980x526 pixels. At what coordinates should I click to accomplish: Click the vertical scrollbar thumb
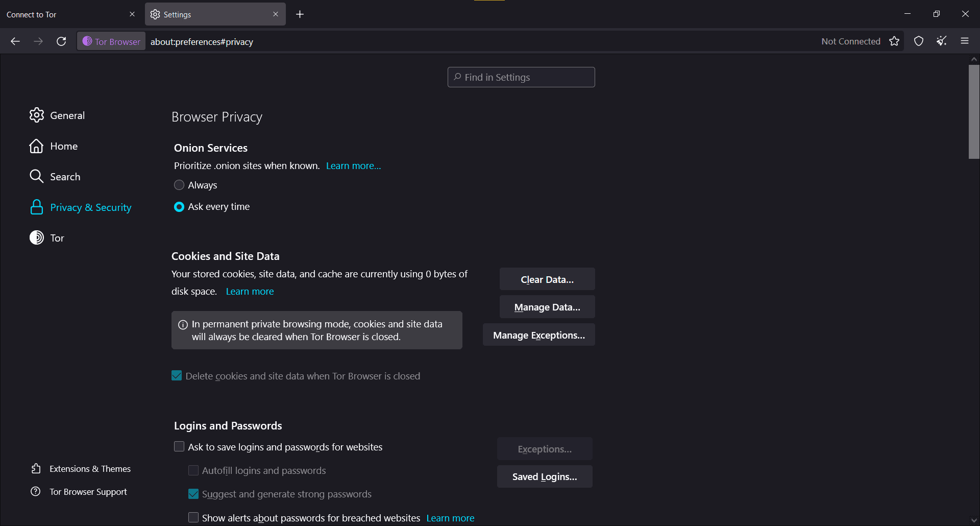[x=974, y=112]
